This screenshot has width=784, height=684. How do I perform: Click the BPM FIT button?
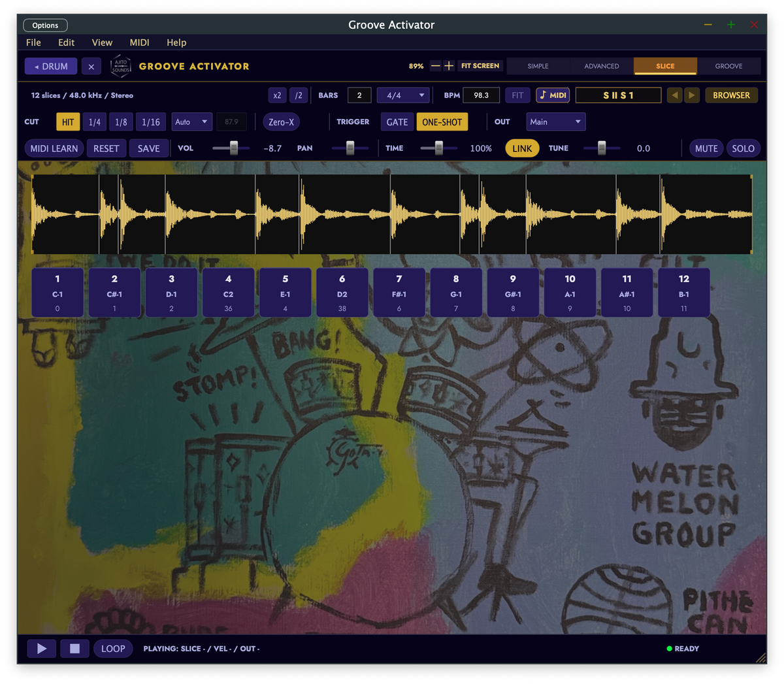coord(517,95)
